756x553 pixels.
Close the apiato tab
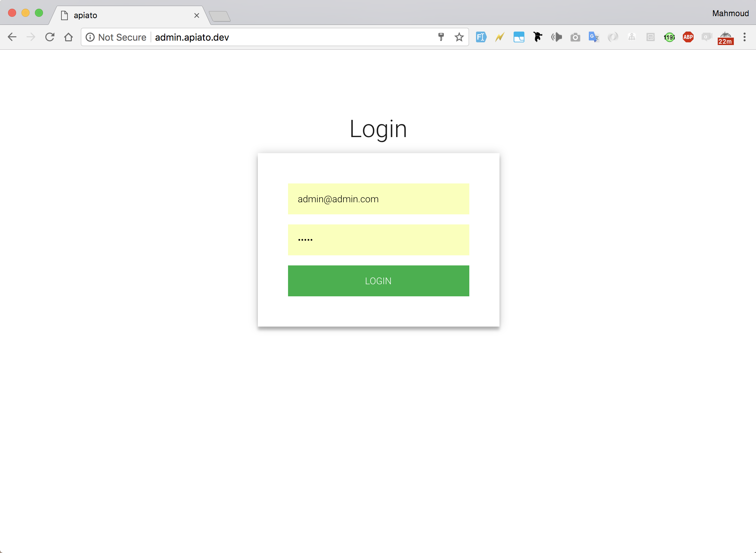point(197,15)
